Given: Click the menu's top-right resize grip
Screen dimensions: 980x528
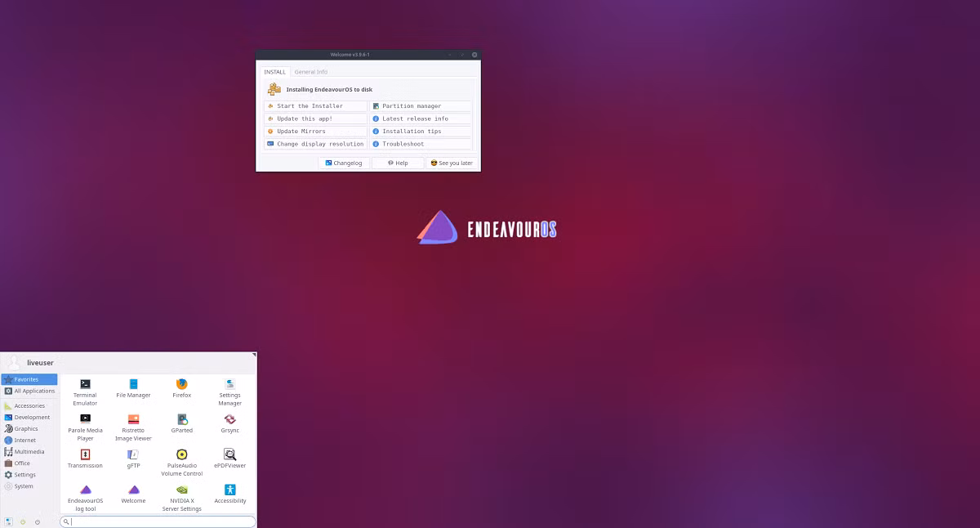Looking at the screenshot, I should tap(254, 355).
